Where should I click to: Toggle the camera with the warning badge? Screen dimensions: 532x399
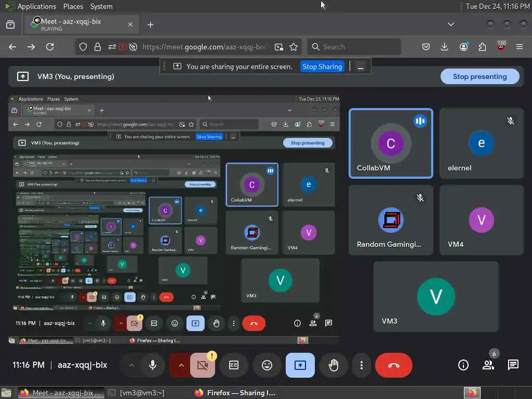[203, 365]
